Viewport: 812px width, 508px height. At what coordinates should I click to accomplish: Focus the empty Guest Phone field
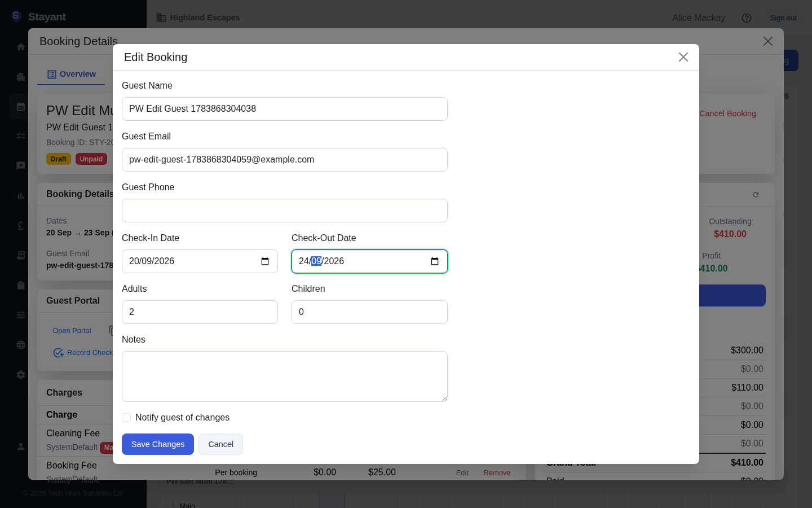pos(285,211)
